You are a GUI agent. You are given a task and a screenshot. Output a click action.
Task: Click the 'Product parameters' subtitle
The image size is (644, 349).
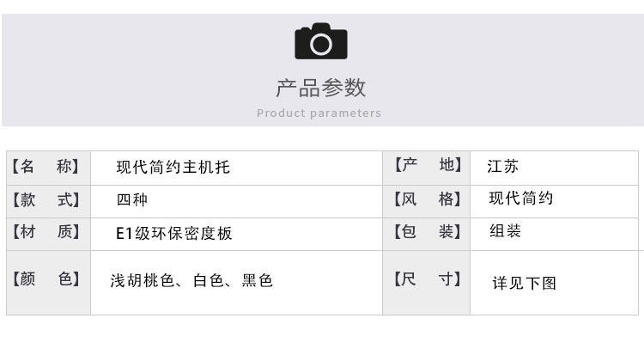point(319,113)
